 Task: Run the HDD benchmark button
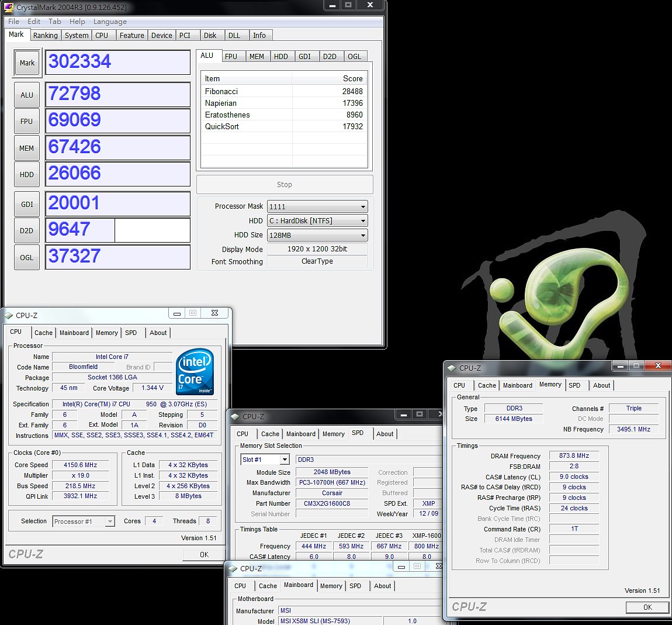(27, 174)
